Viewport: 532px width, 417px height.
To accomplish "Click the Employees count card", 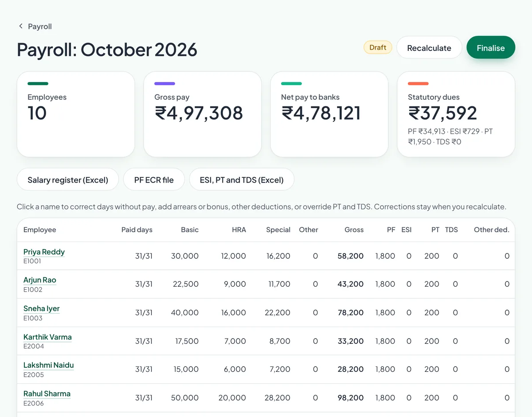I will click(x=76, y=114).
